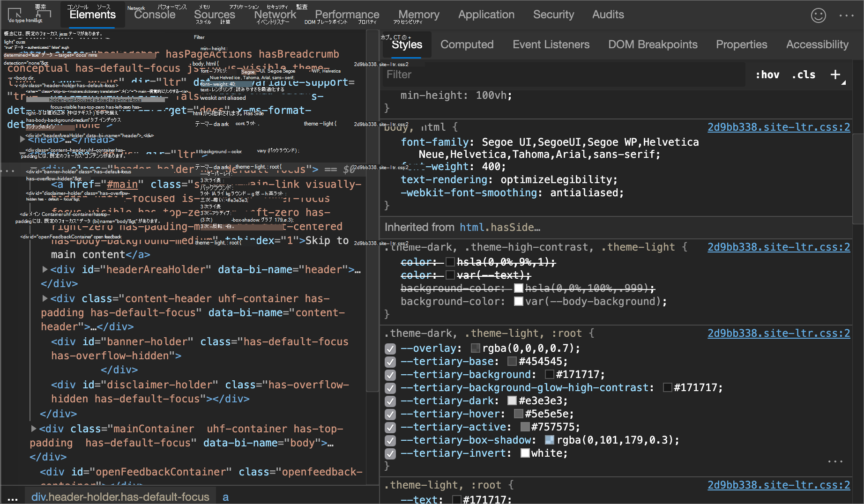Viewport: 864px width, 504px height.
Task: Focus the Styles Filter input field
Action: 564,74
